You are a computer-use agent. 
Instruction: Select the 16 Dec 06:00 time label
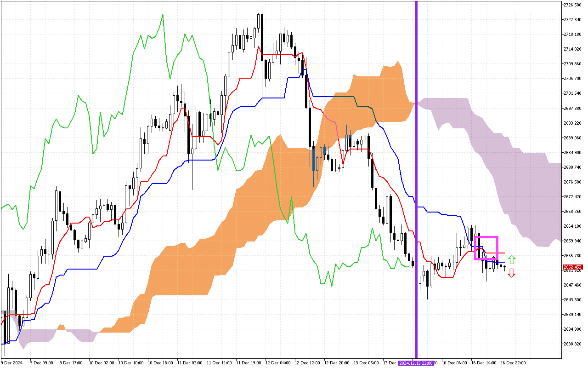(455, 363)
